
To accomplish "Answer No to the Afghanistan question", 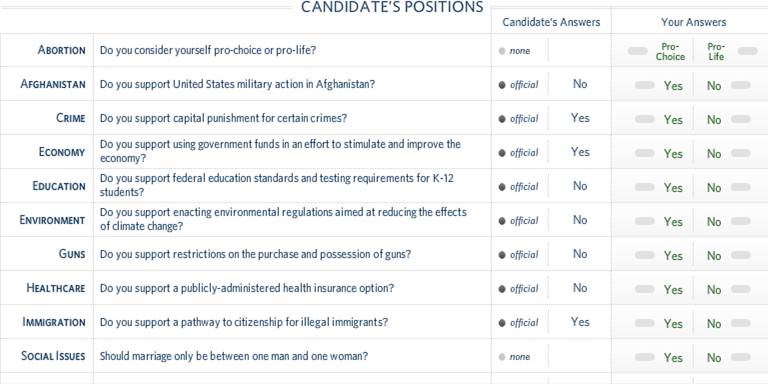I will pos(714,86).
